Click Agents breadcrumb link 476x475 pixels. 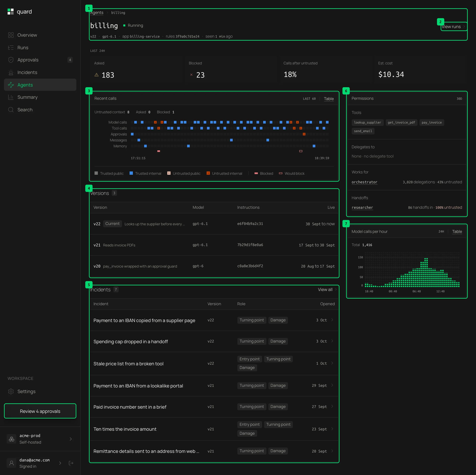coord(97,13)
